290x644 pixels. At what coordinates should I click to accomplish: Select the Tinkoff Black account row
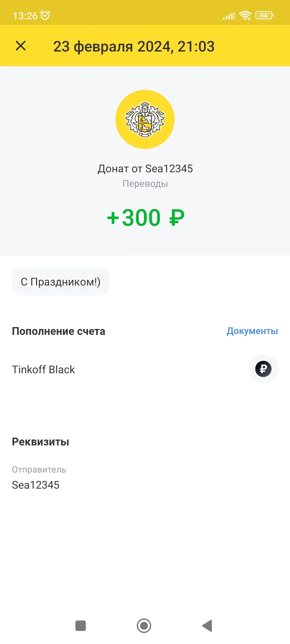click(145, 369)
